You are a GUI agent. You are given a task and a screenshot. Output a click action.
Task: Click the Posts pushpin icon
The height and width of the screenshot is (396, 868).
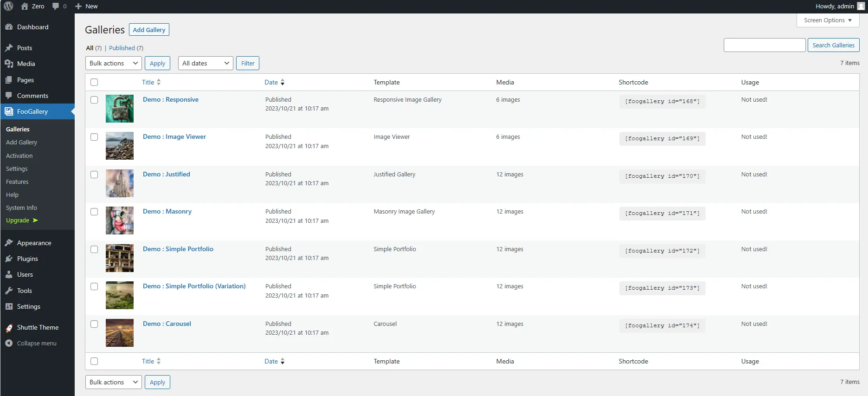pyautogui.click(x=9, y=48)
